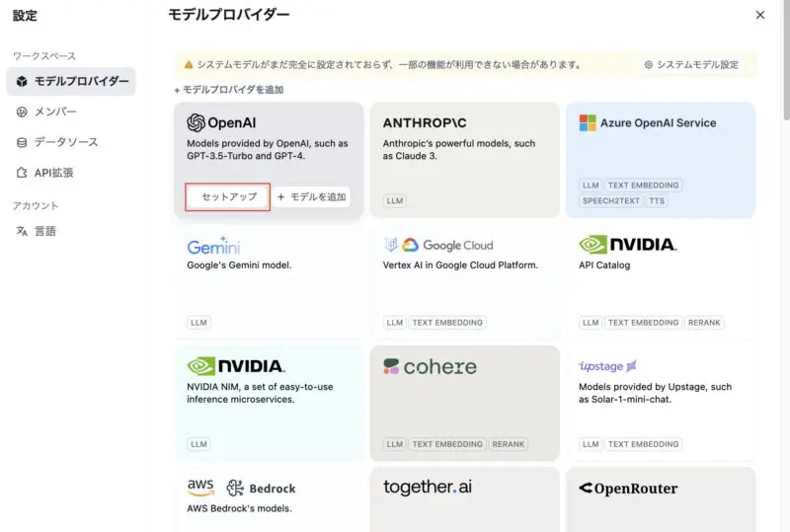790x532 pixels.
Task: Select モデルプロバイダー in the sidebar
Action: (x=71, y=81)
